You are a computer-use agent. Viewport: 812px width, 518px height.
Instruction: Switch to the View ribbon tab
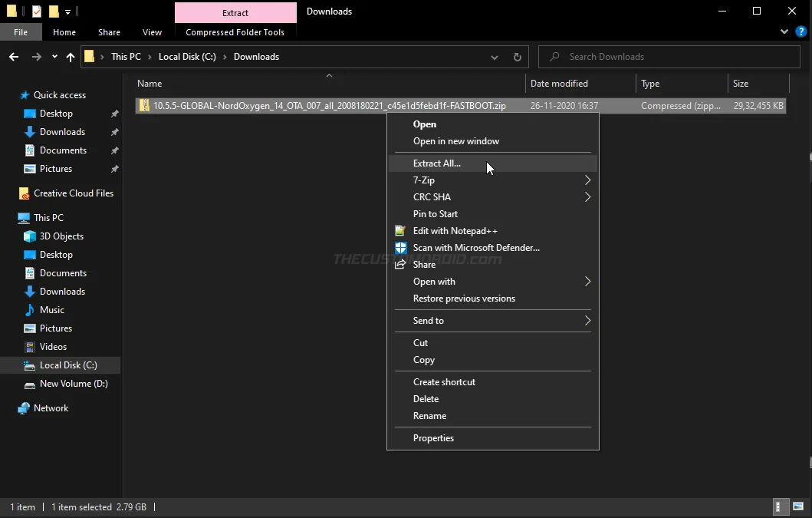pyautogui.click(x=152, y=31)
